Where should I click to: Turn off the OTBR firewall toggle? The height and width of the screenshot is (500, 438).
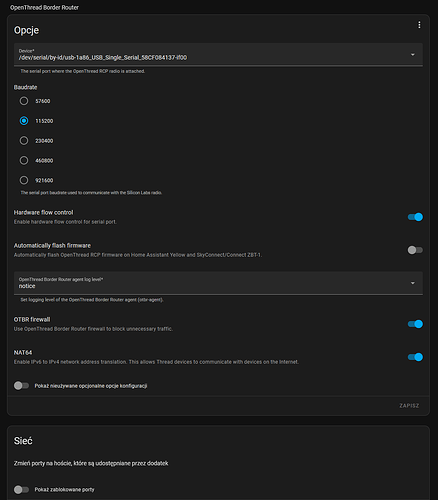(415, 324)
